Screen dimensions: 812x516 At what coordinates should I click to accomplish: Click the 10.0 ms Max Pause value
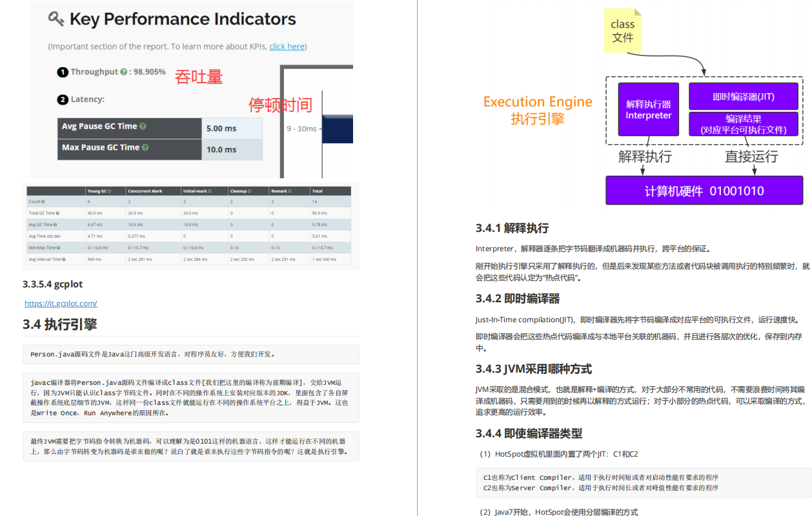pos(221,149)
